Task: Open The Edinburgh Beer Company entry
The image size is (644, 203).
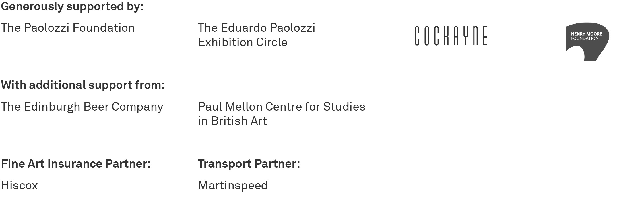Action: point(82,107)
